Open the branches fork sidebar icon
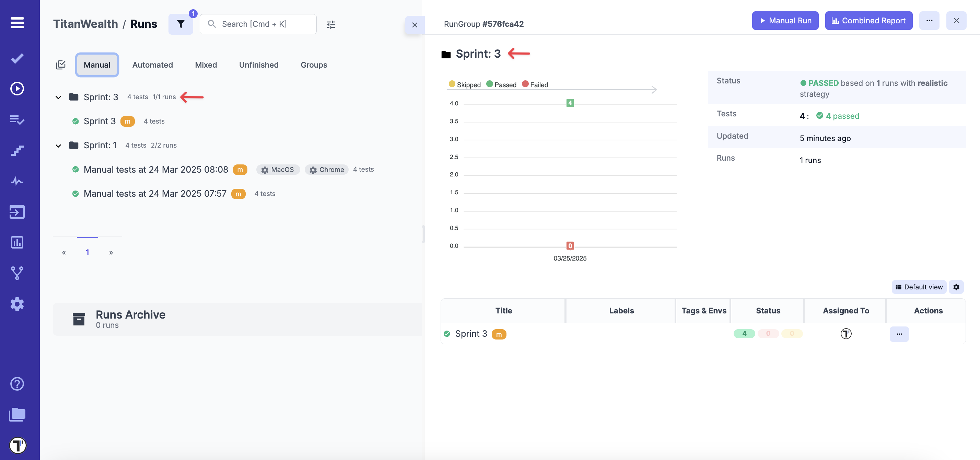 pos(17,273)
